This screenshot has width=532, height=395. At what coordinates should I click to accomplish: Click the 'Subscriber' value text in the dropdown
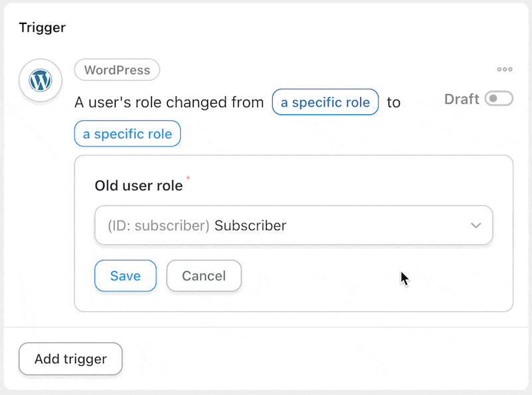click(x=251, y=225)
